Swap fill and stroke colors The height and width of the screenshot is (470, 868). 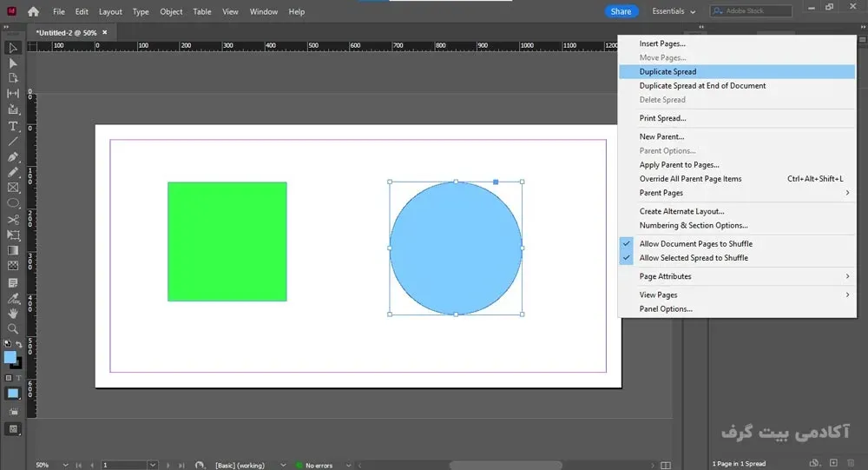point(19,344)
